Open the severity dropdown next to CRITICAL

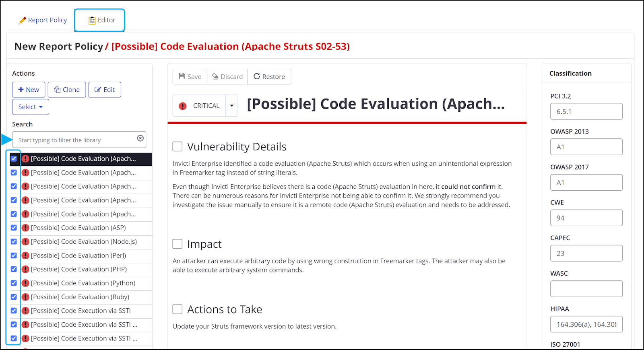[231, 105]
